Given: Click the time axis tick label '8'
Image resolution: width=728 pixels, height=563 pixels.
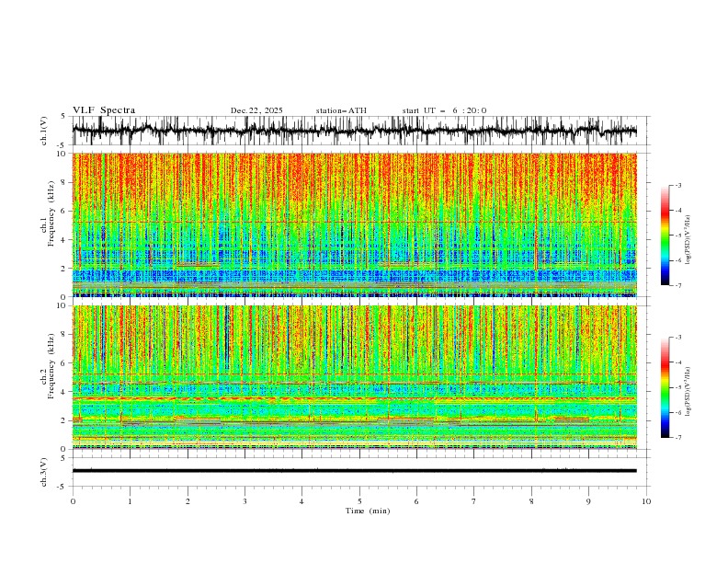Looking at the screenshot, I should pyautogui.click(x=531, y=501).
